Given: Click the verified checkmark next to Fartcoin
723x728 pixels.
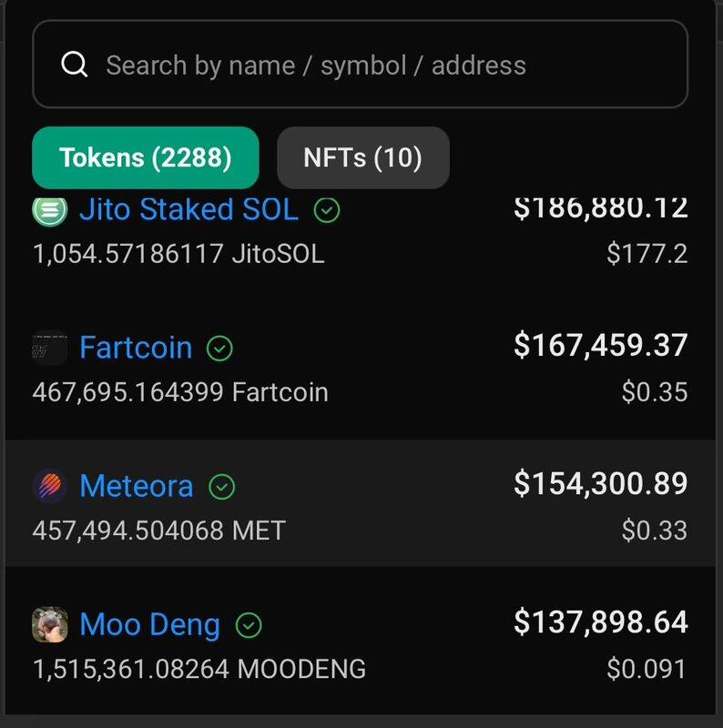Looking at the screenshot, I should coord(219,348).
